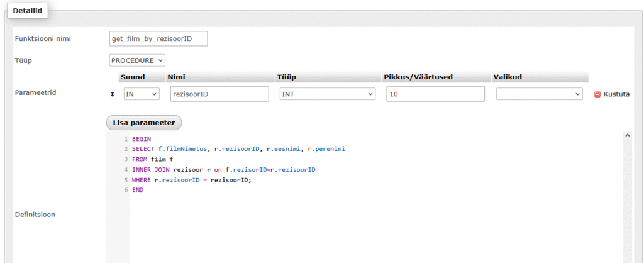Viewport: 644px width, 263px height.
Task: Click the parameter Nimi field rezisoorID
Action: tap(219, 94)
